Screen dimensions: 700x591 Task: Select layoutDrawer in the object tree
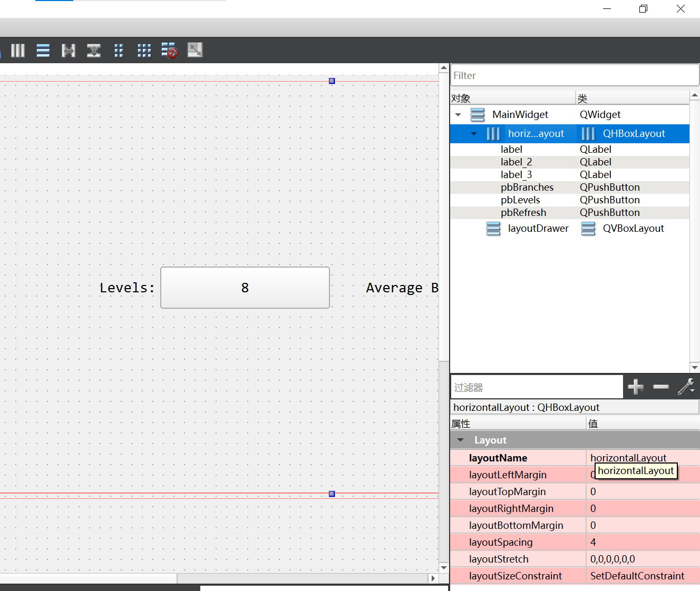[x=538, y=229]
